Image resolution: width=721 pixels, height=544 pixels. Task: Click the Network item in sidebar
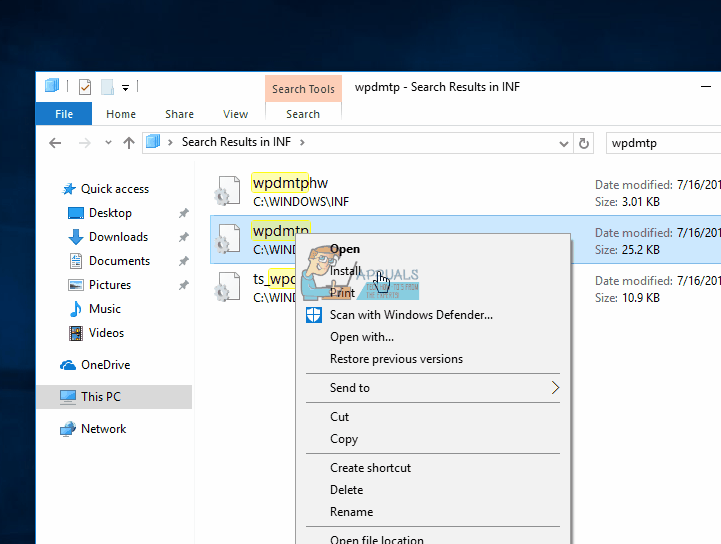103,429
